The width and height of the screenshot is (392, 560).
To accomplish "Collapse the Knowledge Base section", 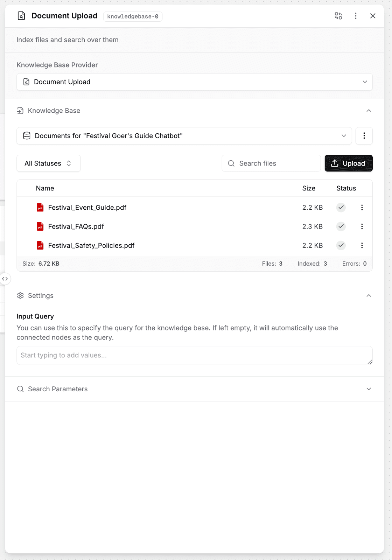I will click(x=369, y=111).
